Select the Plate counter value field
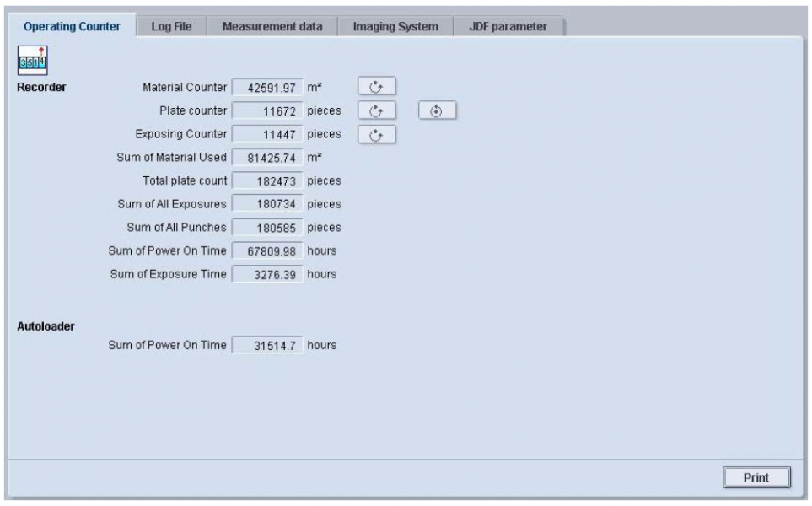 click(266, 110)
